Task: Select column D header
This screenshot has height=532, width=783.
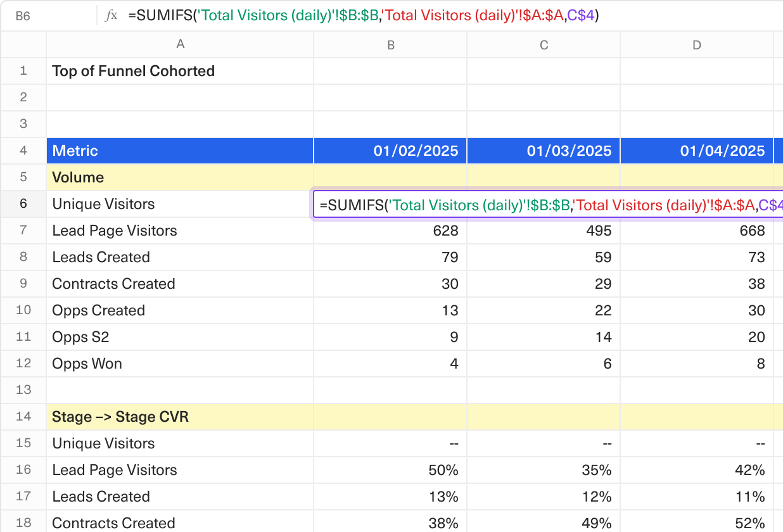Action: click(697, 45)
